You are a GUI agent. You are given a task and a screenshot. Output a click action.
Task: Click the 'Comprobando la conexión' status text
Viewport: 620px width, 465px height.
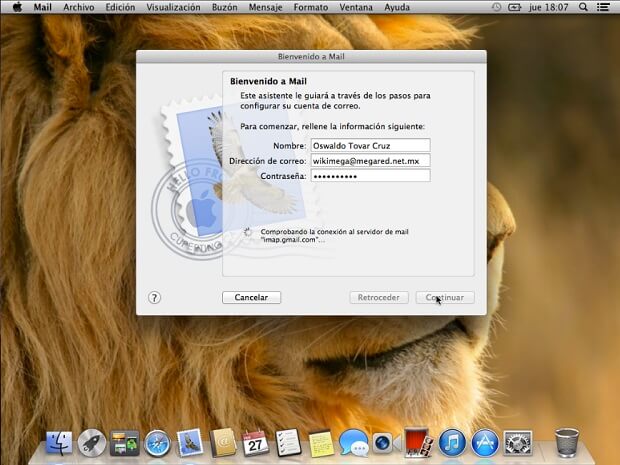point(335,236)
